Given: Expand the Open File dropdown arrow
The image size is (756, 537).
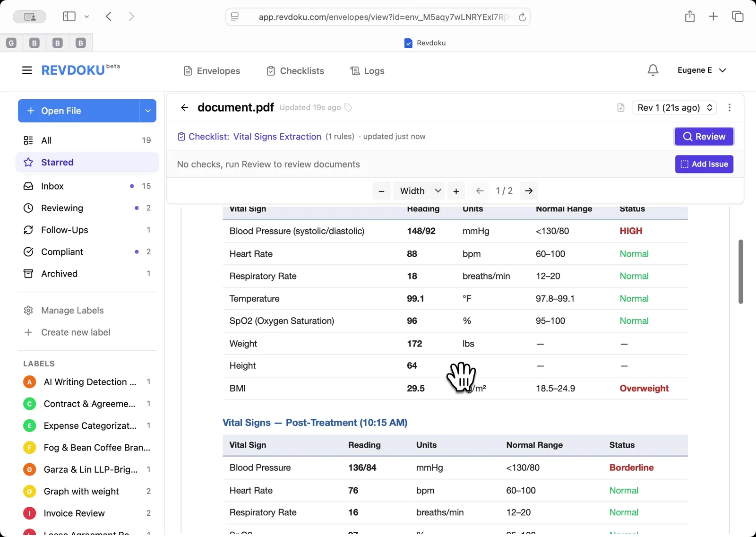Looking at the screenshot, I should (148, 111).
